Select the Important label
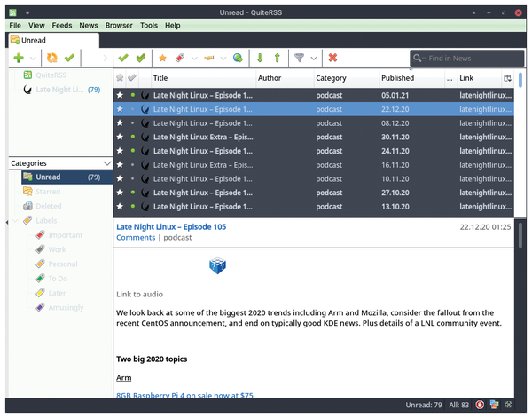The height and width of the screenshot is (418, 532). (x=59, y=235)
